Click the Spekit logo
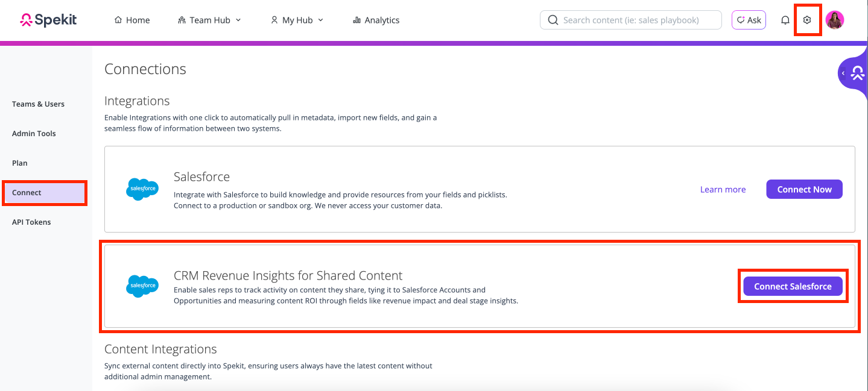The width and height of the screenshot is (868, 391). point(48,20)
